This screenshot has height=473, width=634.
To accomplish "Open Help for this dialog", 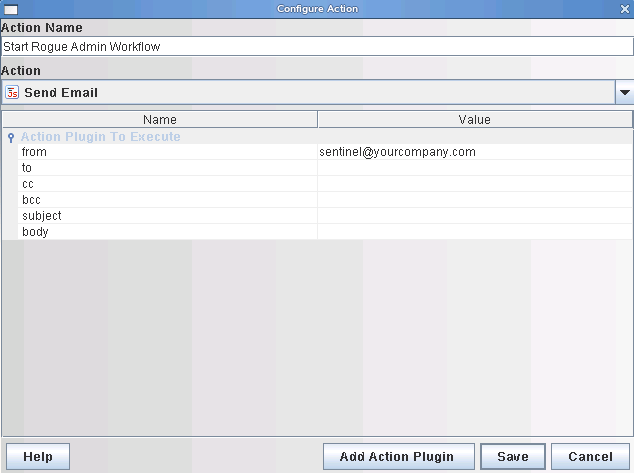I will tap(38, 456).
